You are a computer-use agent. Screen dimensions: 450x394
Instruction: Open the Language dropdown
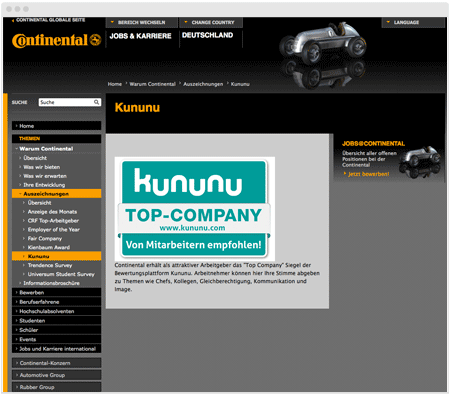(x=413, y=22)
